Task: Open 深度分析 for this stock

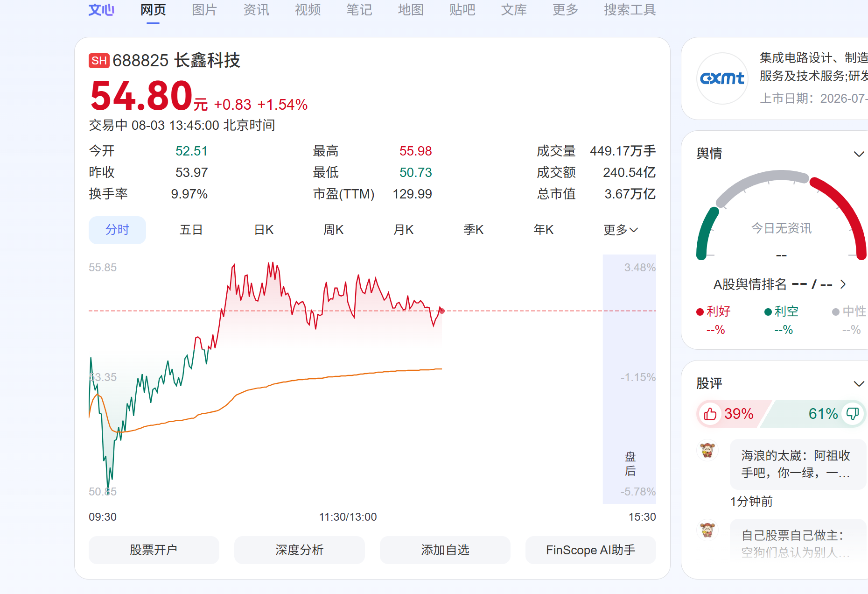Action: tap(300, 550)
